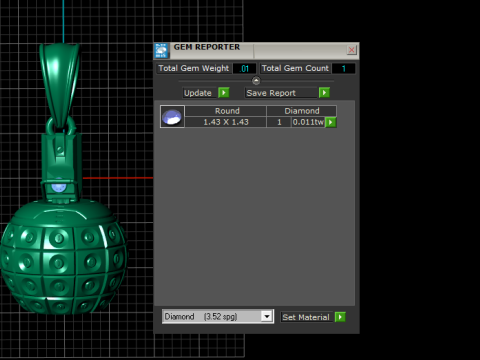Collapse the panel with the round arrow toggle
Screen dimensions: 480x360
256,80
